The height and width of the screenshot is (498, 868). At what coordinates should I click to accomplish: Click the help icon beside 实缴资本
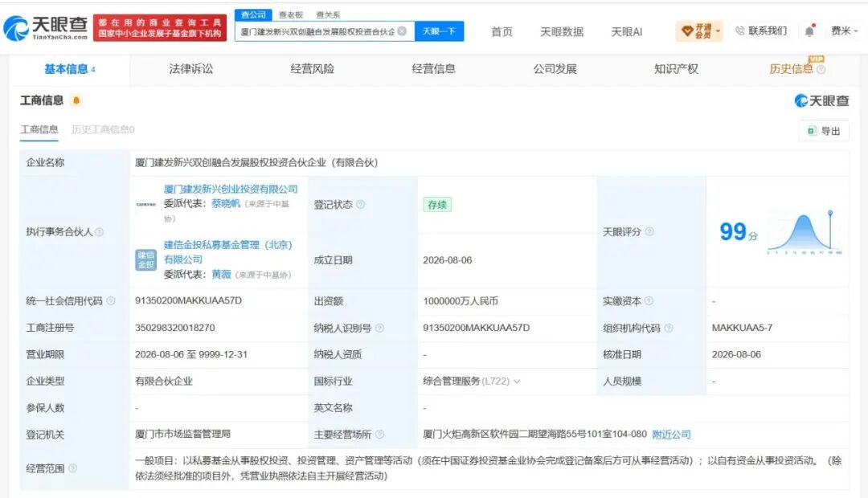[649, 300]
